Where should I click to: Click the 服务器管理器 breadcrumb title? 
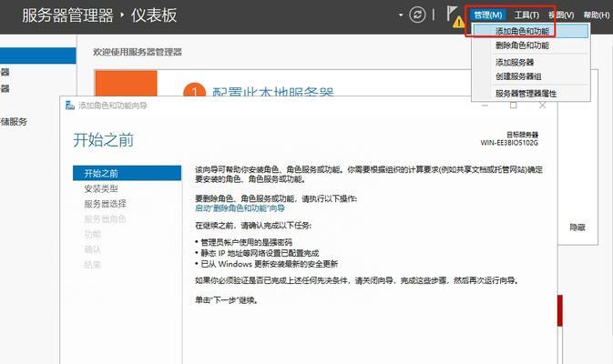coord(67,15)
